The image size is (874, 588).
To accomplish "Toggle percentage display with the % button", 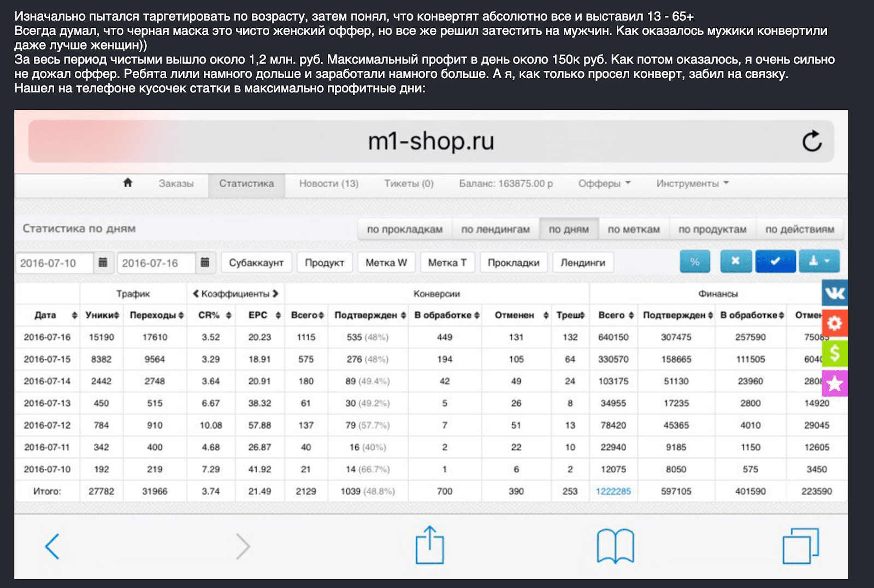I will coord(695,262).
